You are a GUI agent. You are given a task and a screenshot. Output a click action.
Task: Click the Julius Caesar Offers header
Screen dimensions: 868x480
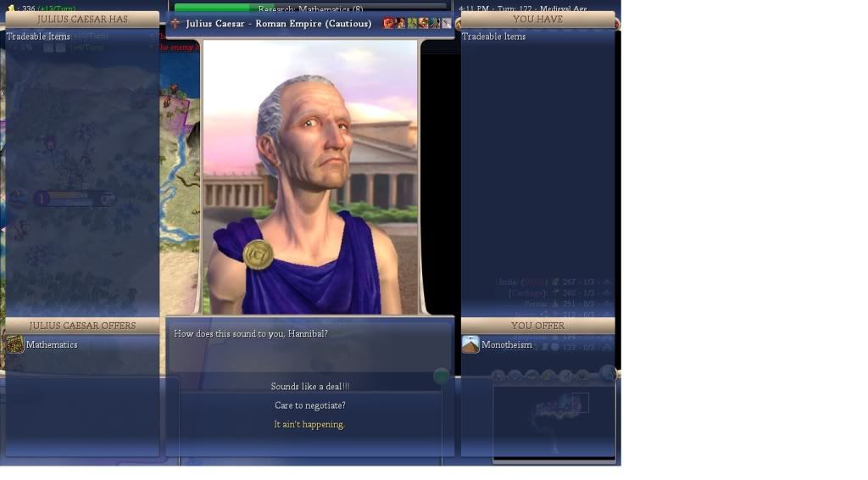tap(82, 326)
